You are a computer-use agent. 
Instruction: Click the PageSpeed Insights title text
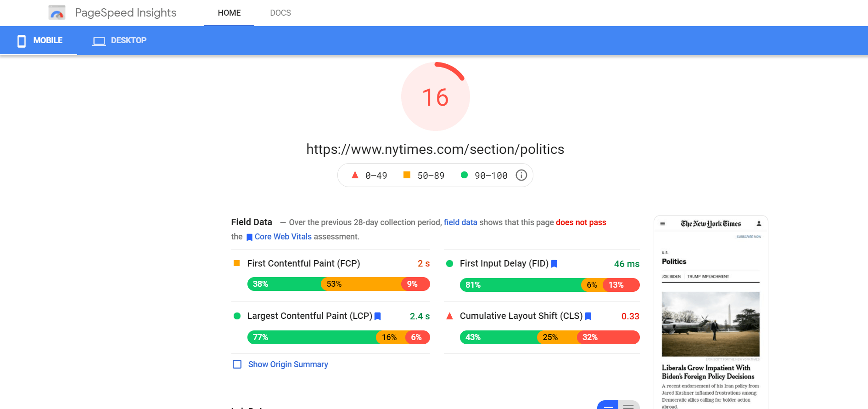point(126,13)
